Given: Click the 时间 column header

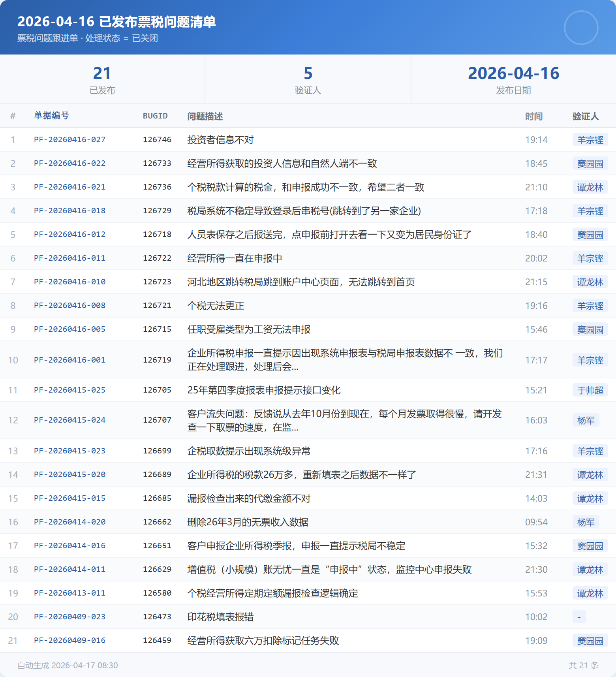Looking at the screenshot, I should [534, 116].
